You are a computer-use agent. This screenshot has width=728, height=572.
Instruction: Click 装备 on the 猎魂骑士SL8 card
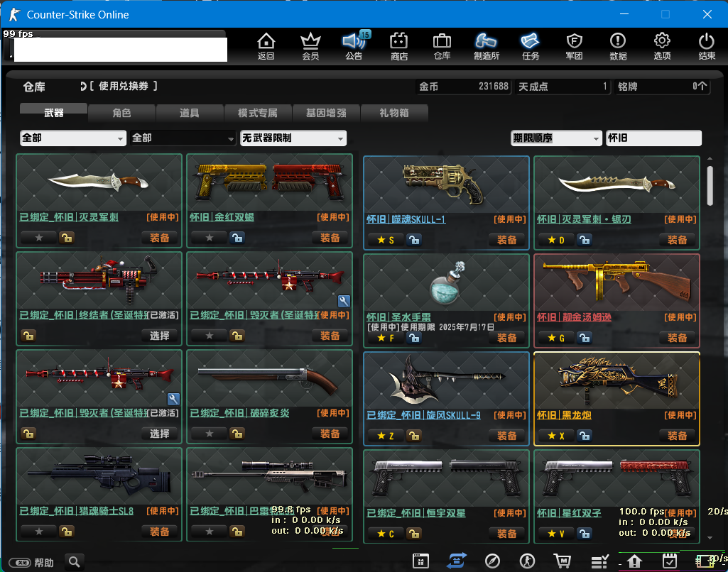pos(159,531)
